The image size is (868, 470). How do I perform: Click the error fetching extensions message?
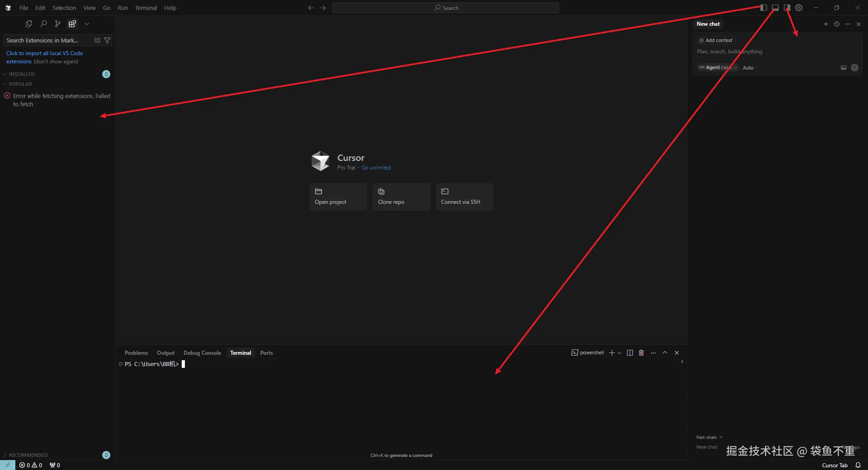pos(61,100)
